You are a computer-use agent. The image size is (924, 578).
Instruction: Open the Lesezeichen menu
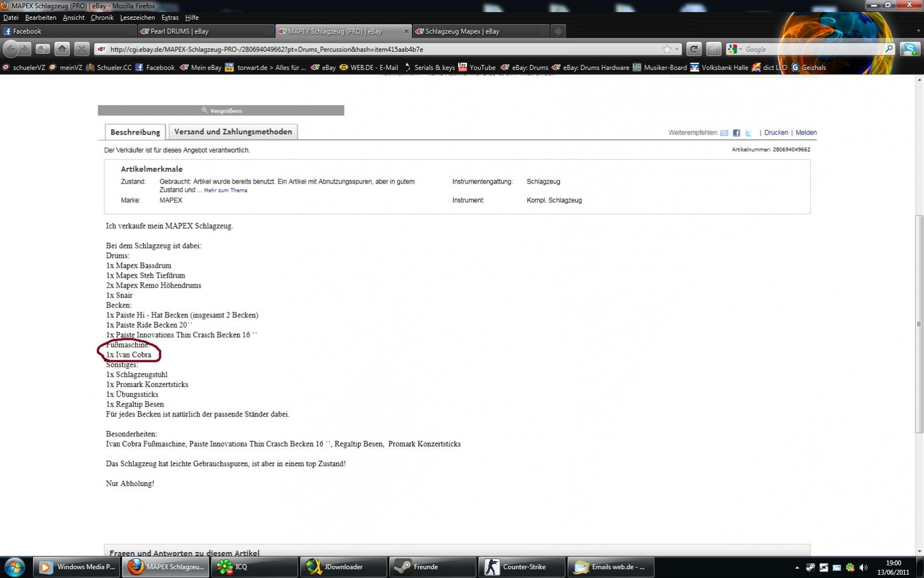pyautogui.click(x=138, y=18)
